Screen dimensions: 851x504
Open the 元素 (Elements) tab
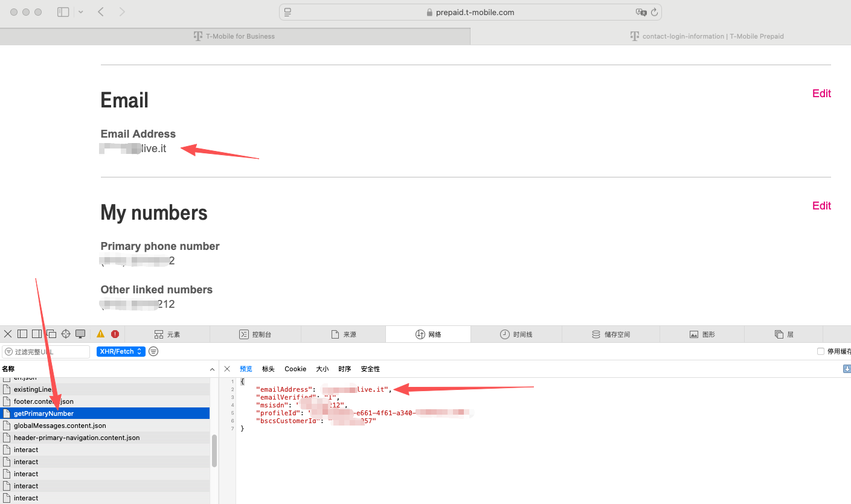pyautogui.click(x=167, y=334)
